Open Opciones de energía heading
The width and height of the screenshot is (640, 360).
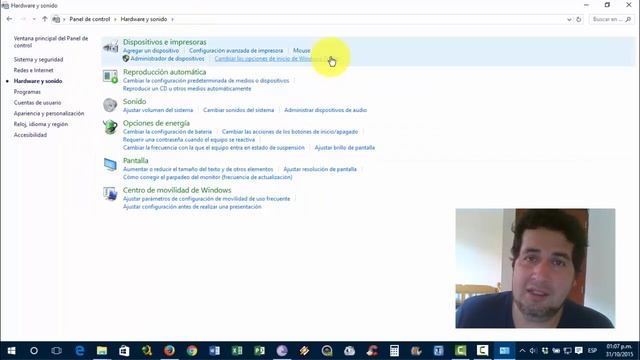[156, 123]
